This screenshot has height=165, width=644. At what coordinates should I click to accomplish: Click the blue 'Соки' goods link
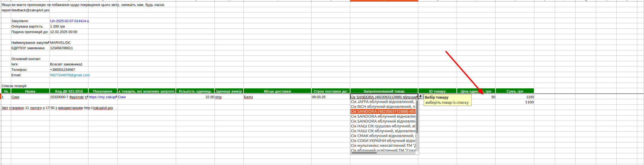coord(122,97)
